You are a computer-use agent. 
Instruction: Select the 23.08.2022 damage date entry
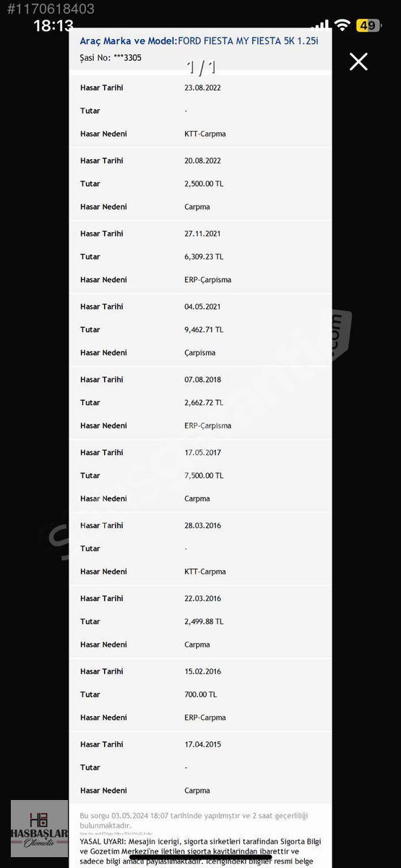point(202,88)
